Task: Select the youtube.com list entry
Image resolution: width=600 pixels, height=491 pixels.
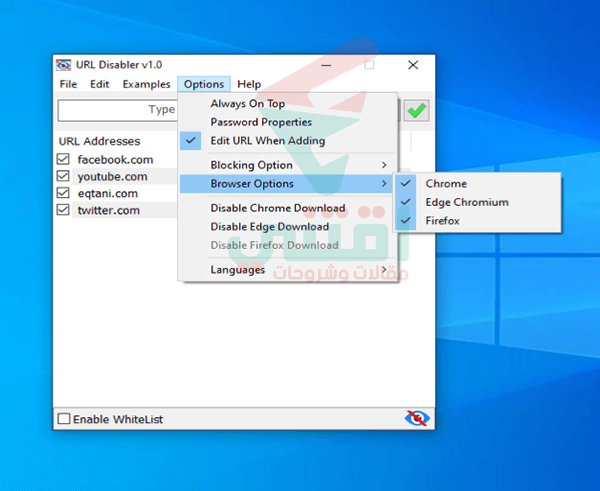Action: click(112, 176)
